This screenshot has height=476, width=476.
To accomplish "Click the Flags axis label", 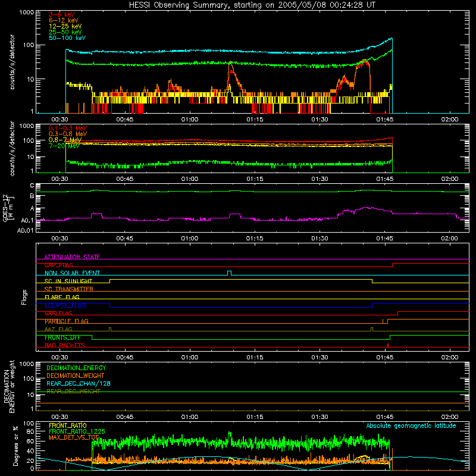I will (x=24, y=297).
